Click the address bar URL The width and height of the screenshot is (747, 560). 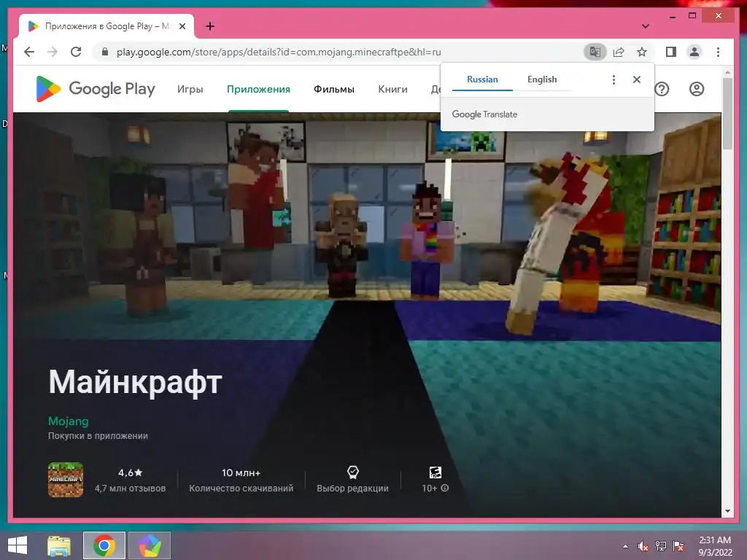pos(279,52)
